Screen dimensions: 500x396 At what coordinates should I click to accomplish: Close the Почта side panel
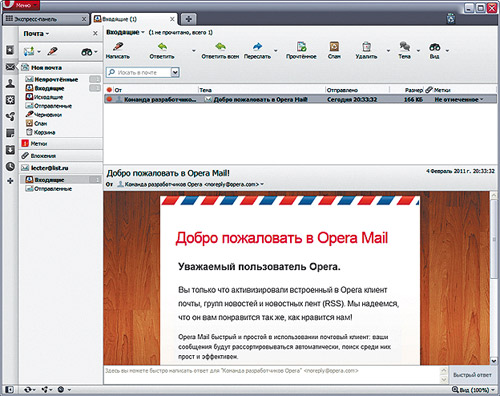pyautogui.click(x=95, y=33)
